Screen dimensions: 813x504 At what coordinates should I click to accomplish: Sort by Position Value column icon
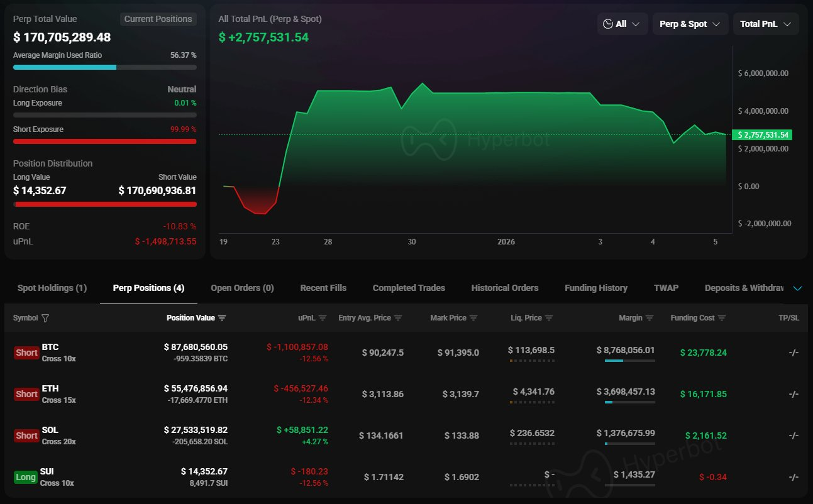222,318
